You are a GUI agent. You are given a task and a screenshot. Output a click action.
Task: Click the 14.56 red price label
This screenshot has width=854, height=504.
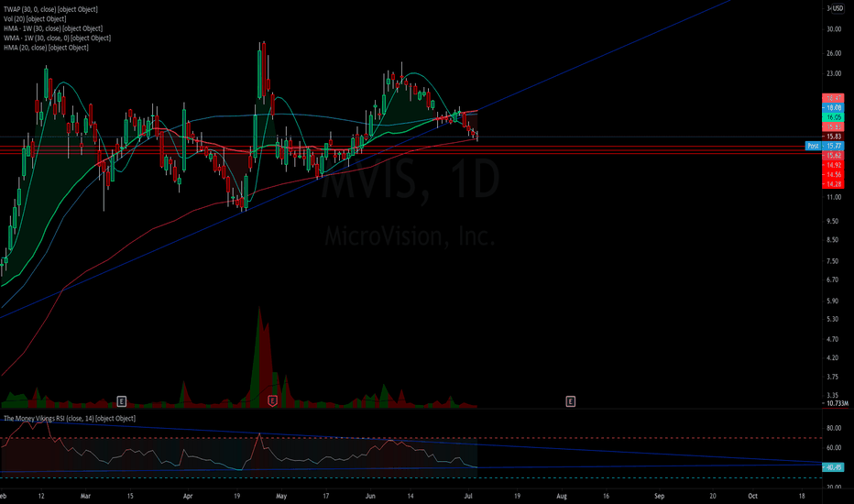(833, 174)
